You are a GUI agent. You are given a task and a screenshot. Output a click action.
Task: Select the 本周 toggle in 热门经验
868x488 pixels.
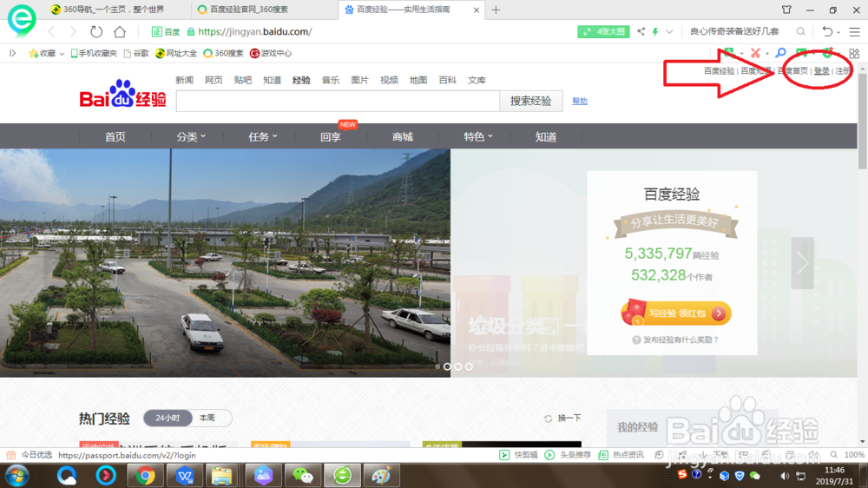[207, 419]
